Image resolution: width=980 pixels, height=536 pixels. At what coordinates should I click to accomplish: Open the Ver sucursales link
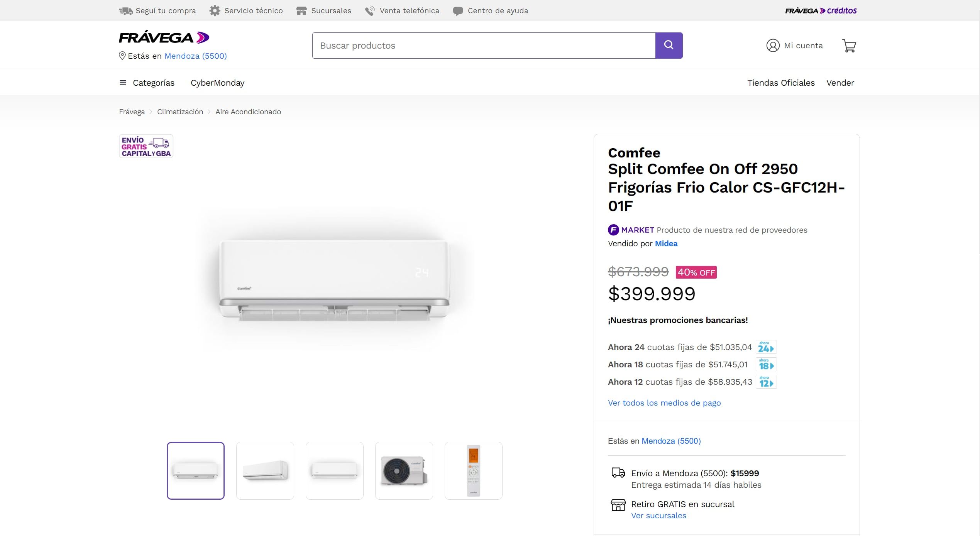tap(658, 516)
